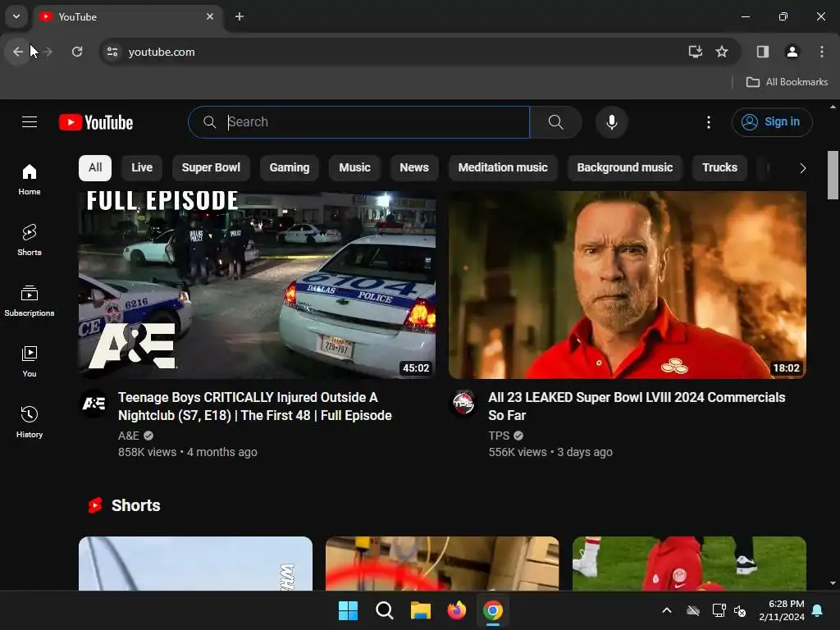Select the Live filter chip
The image size is (840, 630).
(142, 167)
